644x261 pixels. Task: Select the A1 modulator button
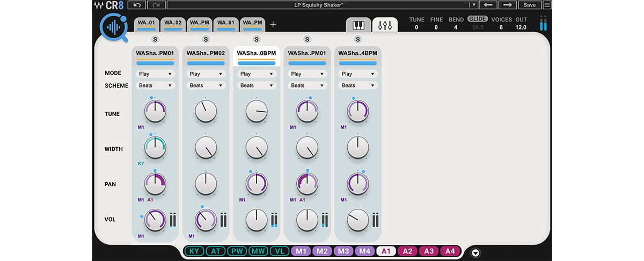tap(386, 251)
